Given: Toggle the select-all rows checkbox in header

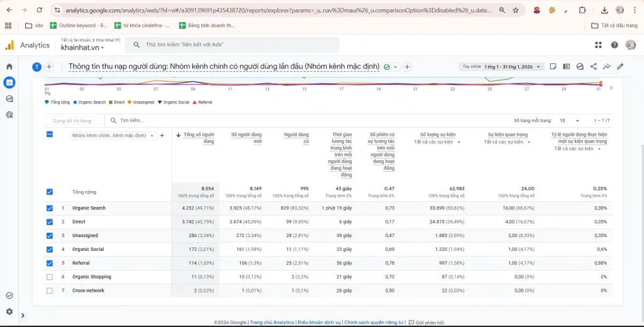Looking at the screenshot, I should 50,134.
